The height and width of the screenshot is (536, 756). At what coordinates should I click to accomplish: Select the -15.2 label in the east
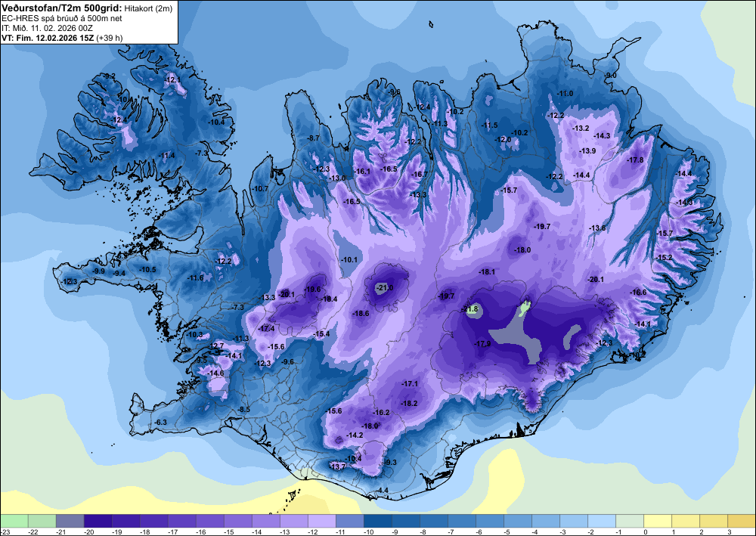click(664, 257)
